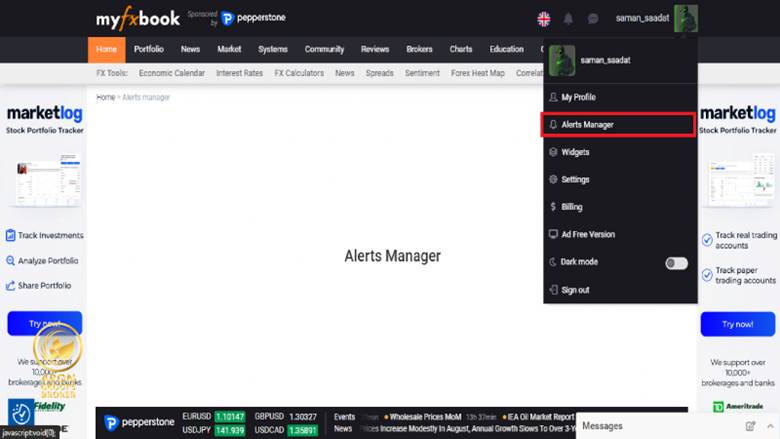This screenshot has height=439, width=780.
Task: Toggle the Dark mode switch
Action: pos(676,263)
